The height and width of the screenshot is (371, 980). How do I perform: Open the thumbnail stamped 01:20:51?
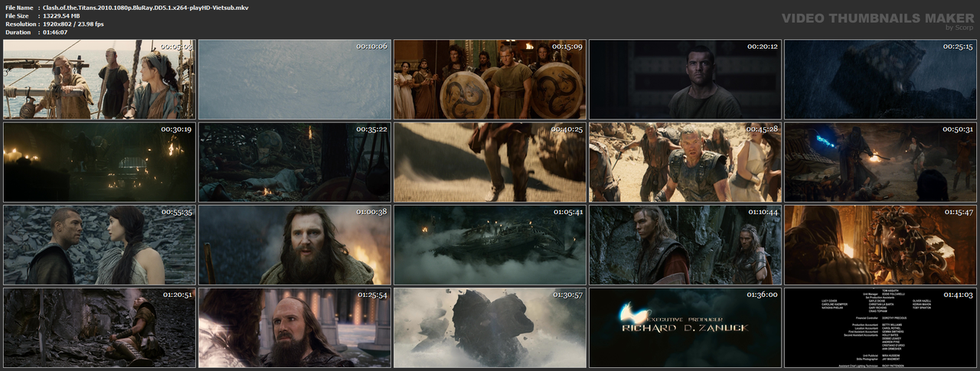pyautogui.click(x=99, y=327)
